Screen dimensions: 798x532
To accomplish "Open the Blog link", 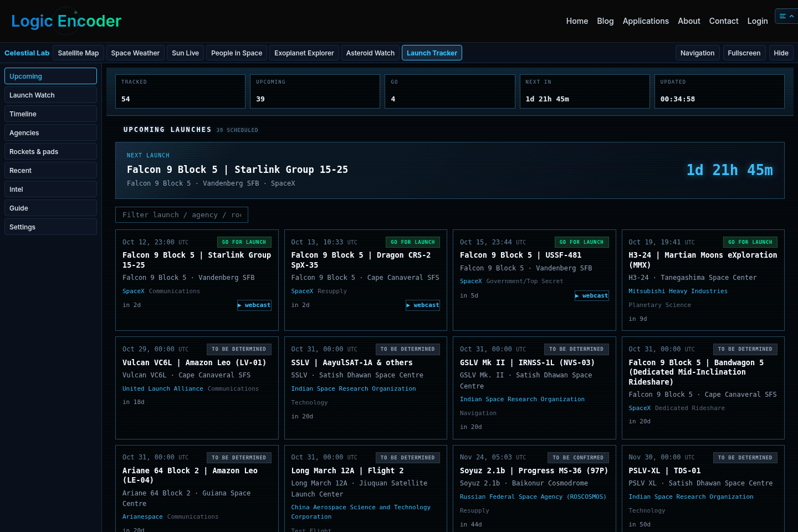I will (x=605, y=21).
